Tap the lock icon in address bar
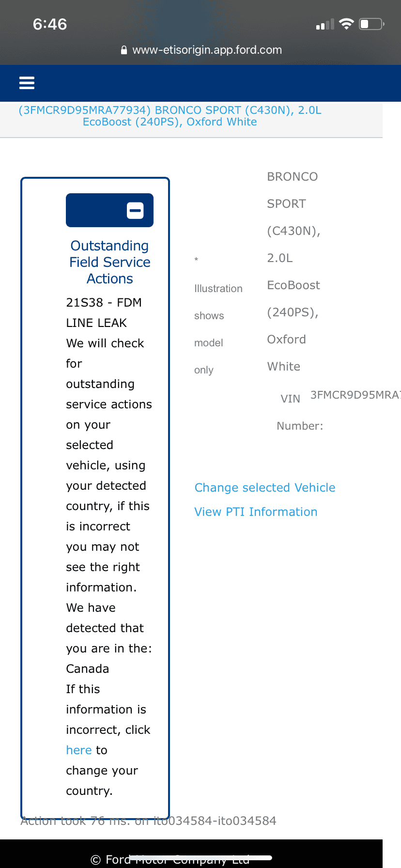The width and height of the screenshot is (401, 868). click(124, 50)
